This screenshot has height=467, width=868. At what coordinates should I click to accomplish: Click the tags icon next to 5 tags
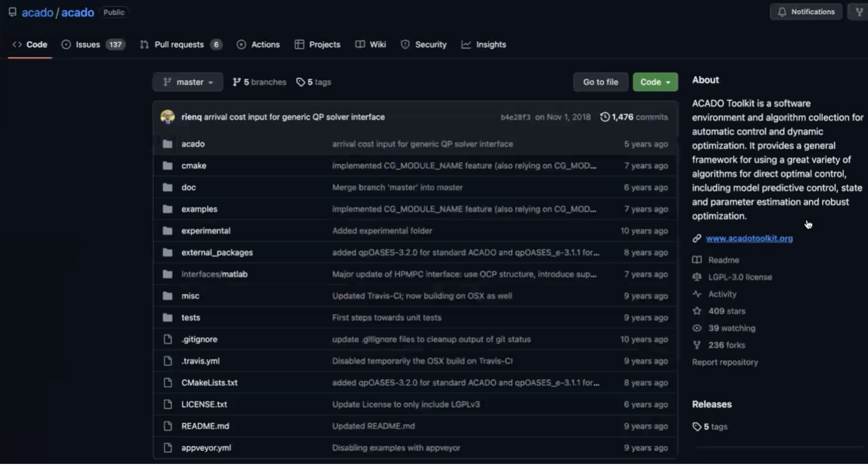[x=300, y=82]
